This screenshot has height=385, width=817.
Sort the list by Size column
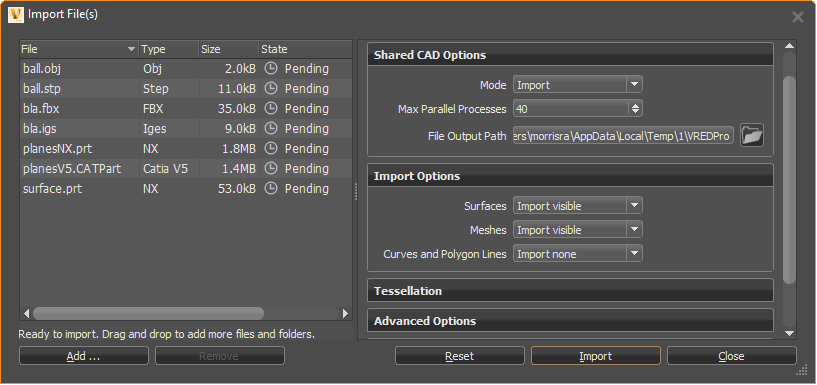pyautogui.click(x=229, y=49)
